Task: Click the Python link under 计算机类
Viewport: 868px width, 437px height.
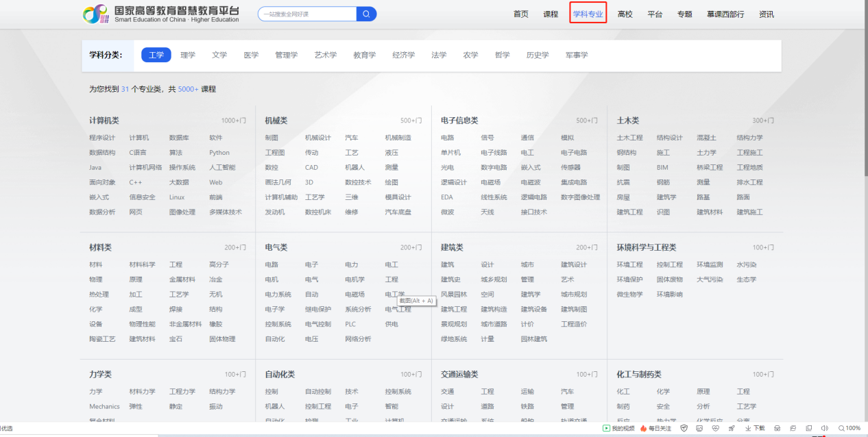Action: coord(219,153)
